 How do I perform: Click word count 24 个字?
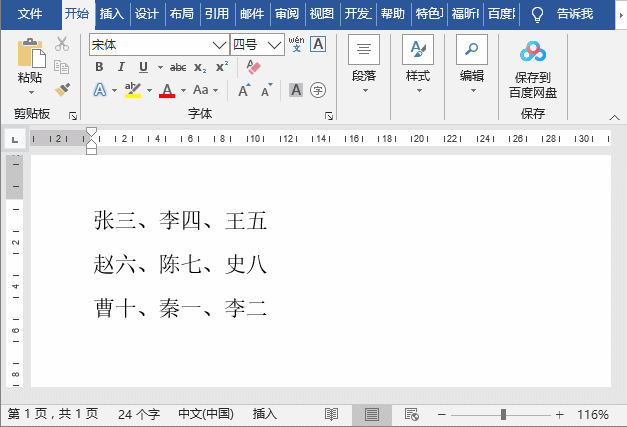(138, 414)
